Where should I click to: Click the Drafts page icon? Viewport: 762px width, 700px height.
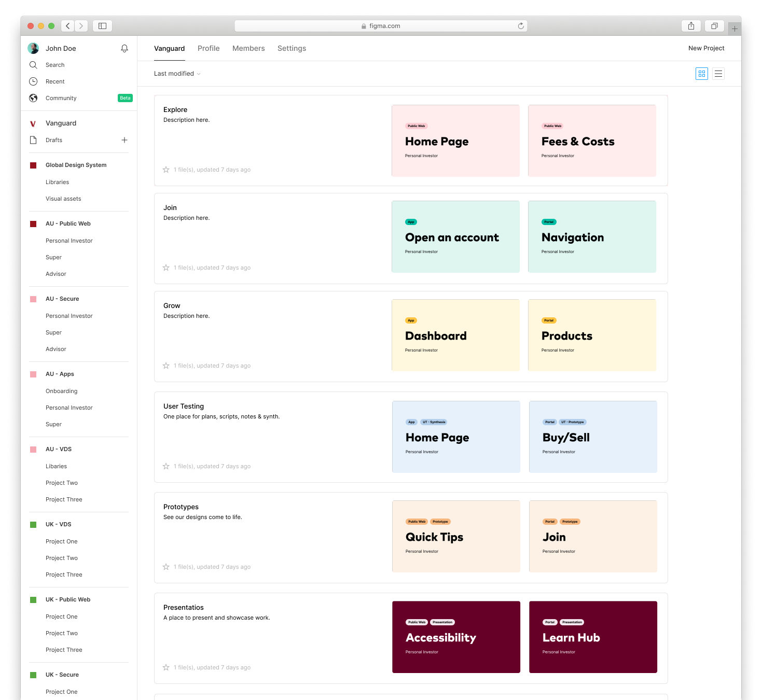click(x=33, y=140)
